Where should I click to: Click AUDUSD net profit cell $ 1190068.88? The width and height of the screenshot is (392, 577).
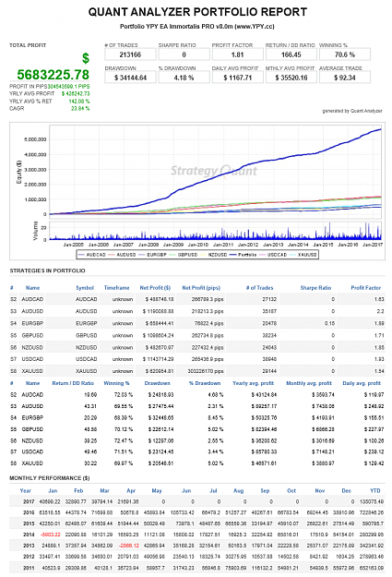tap(158, 311)
